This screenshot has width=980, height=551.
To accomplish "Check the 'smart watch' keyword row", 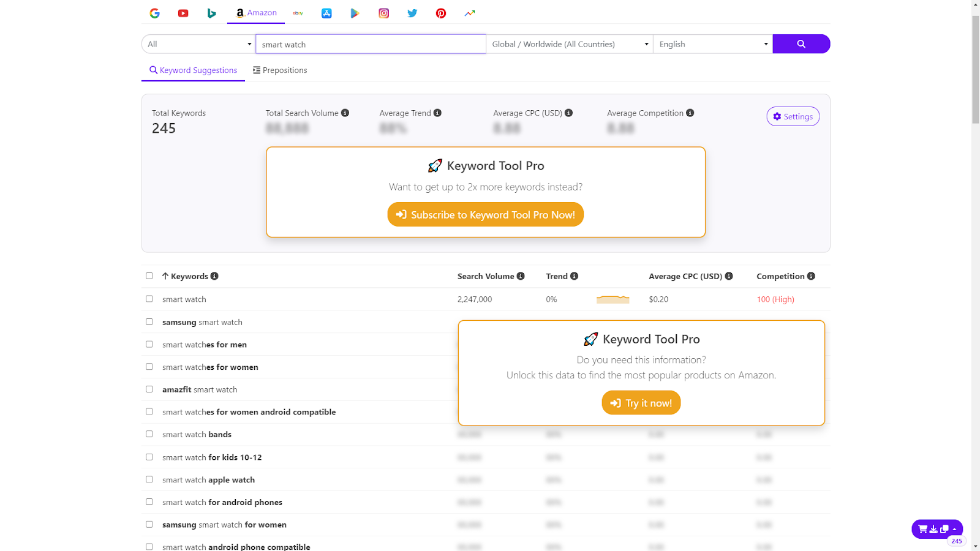I will [x=149, y=299].
